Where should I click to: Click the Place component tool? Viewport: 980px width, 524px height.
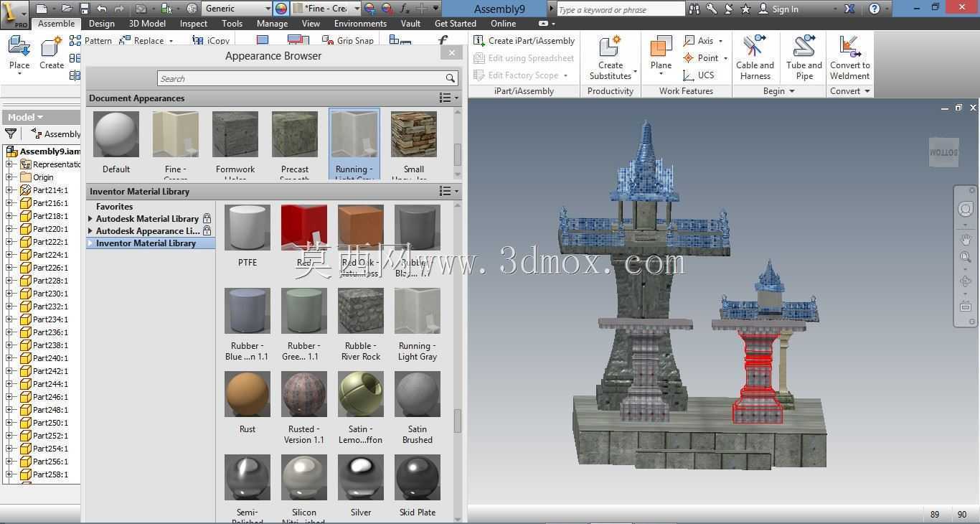(x=19, y=55)
